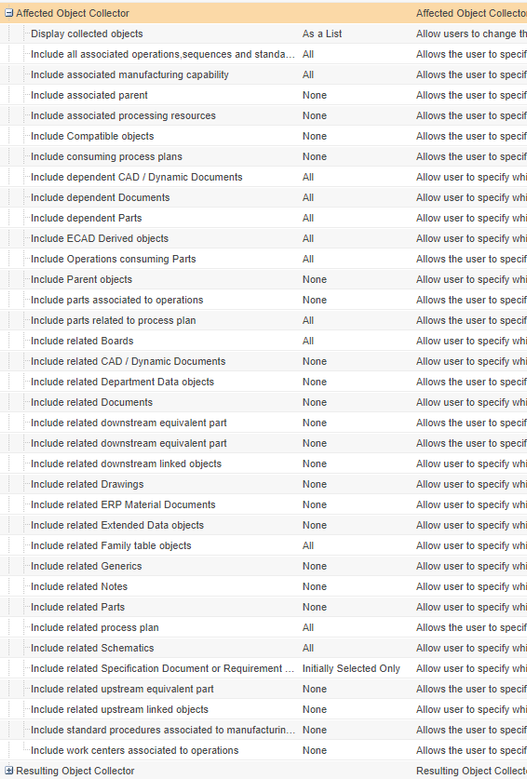Screen dimensions: 527x779
Task: Click the Initially Selected Only value
Action: 351,668
